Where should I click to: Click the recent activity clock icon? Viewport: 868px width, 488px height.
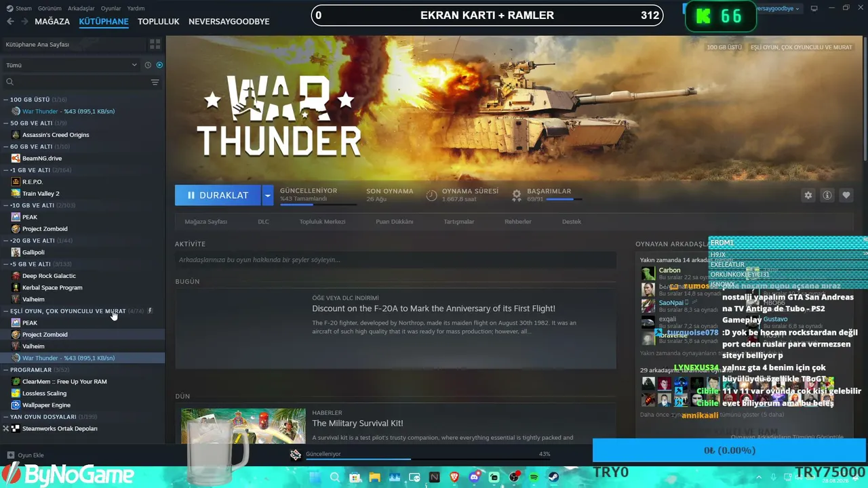(x=148, y=65)
